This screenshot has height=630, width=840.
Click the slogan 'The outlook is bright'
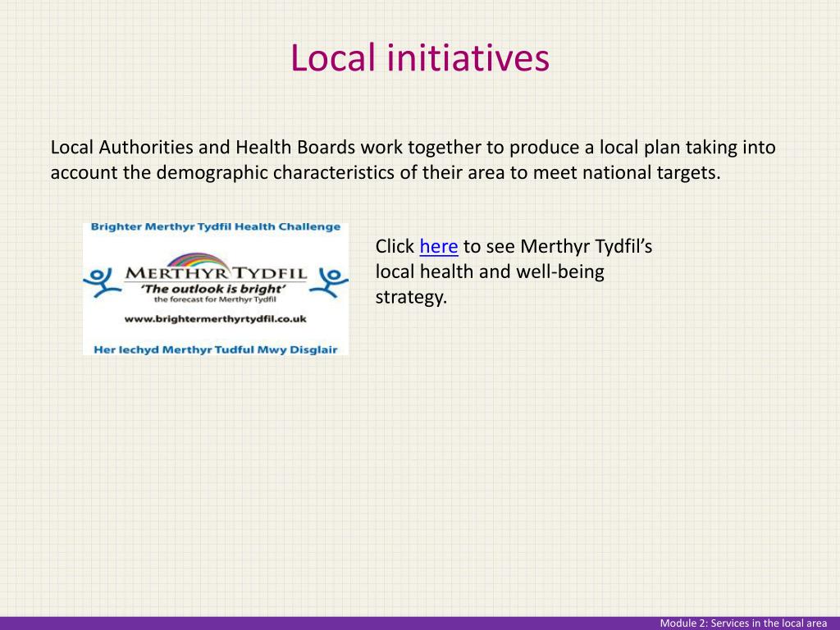click(212, 289)
